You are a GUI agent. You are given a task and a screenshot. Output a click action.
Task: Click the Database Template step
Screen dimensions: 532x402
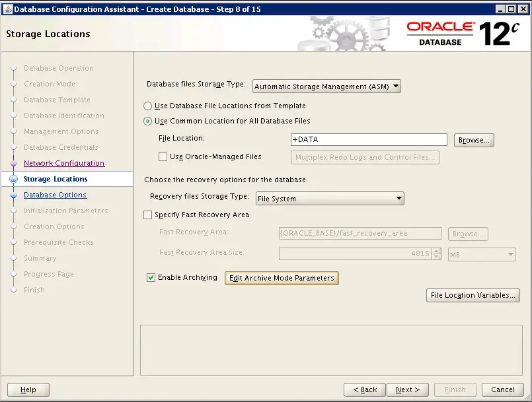(57, 100)
